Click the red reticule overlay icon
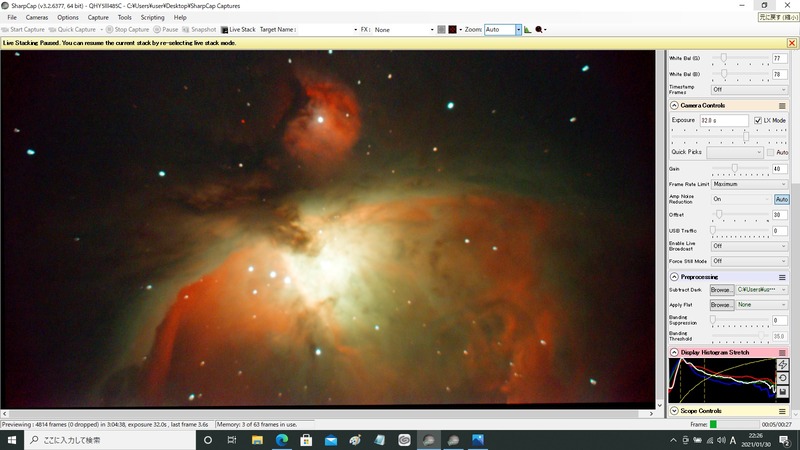This screenshot has height=450, width=800. [453, 30]
